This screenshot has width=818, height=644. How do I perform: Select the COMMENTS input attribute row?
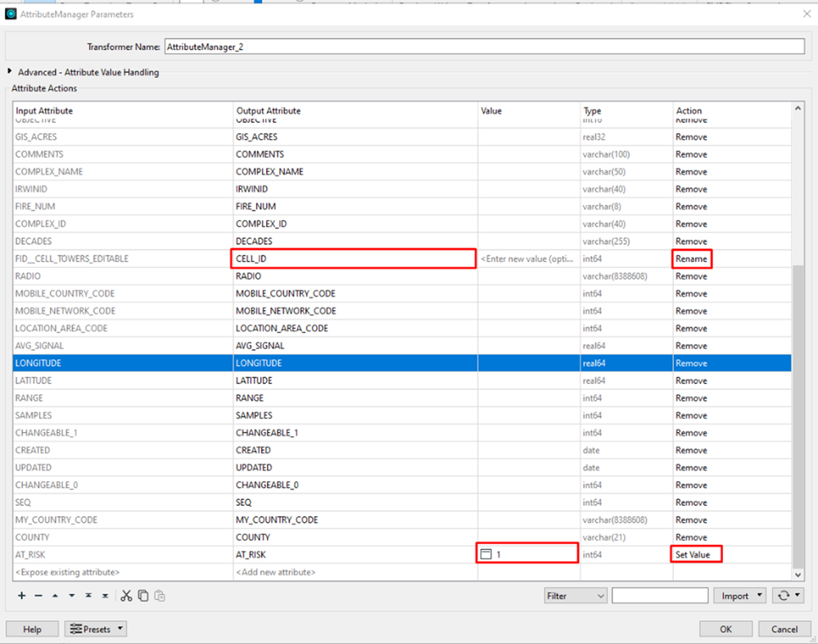[123, 155]
